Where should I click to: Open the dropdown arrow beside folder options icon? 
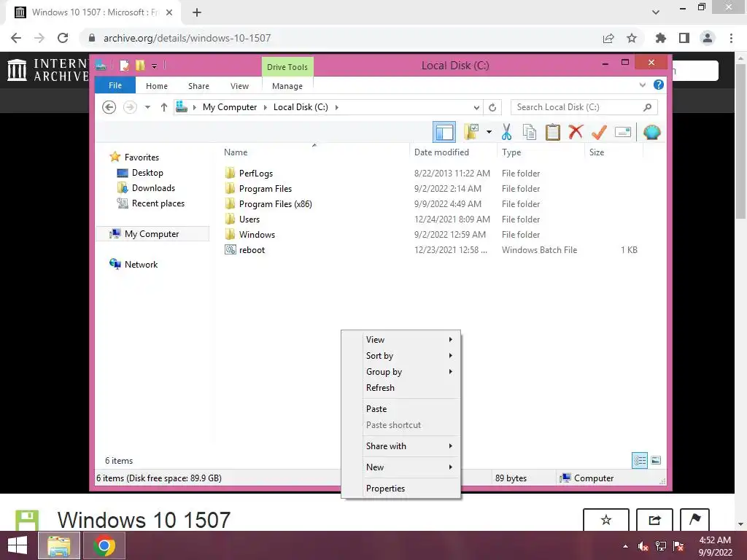(489, 132)
